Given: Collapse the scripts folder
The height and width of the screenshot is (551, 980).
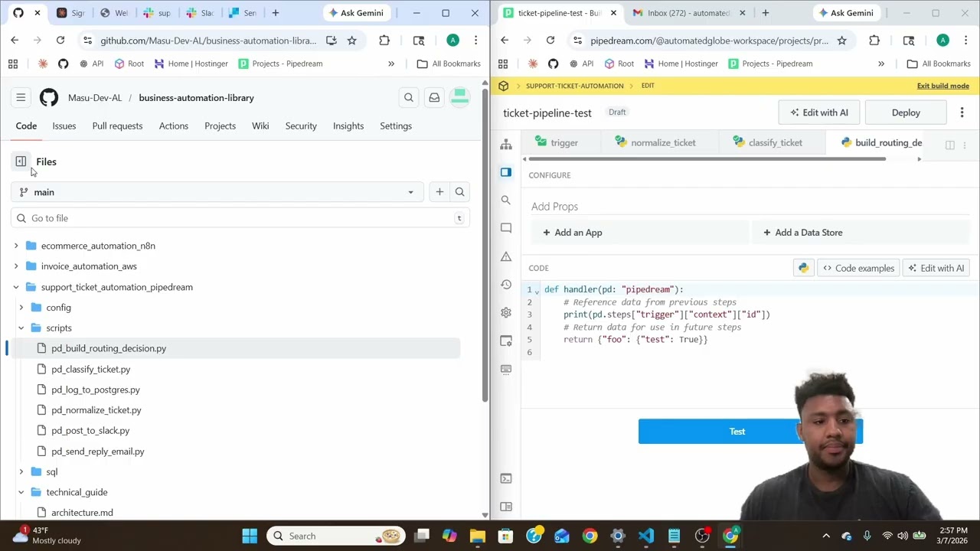Looking at the screenshot, I should tap(21, 328).
